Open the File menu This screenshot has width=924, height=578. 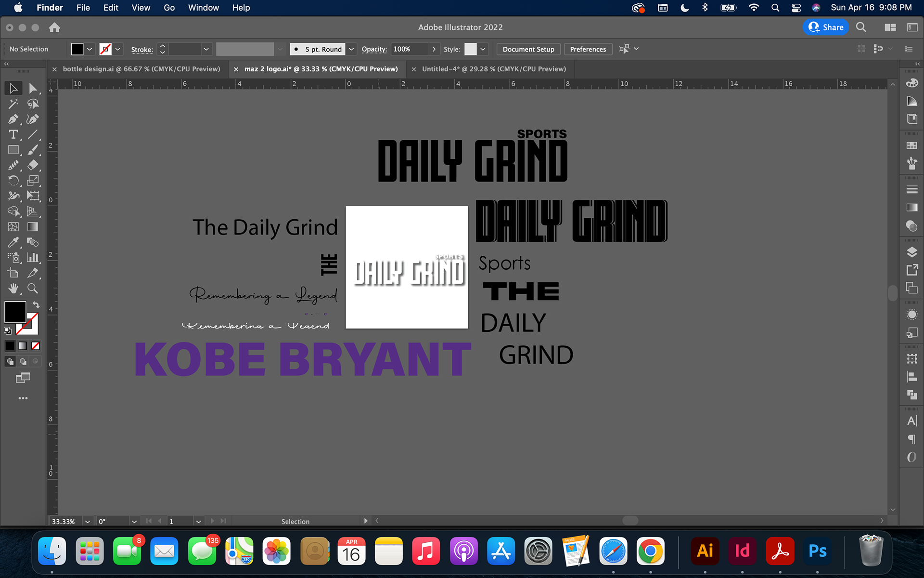(83, 8)
